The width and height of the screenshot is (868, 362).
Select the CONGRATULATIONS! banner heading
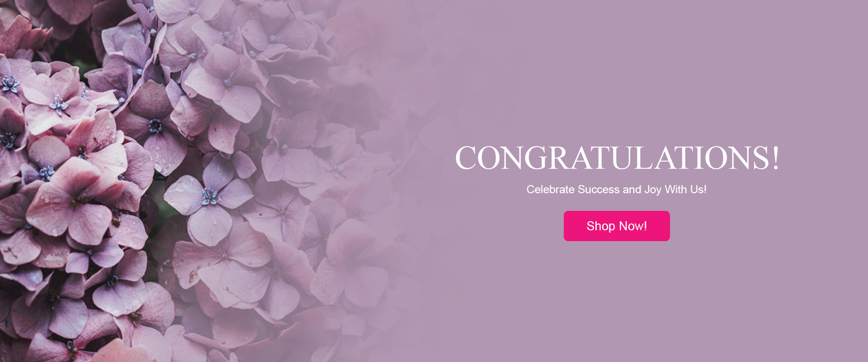pyautogui.click(x=617, y=157)
